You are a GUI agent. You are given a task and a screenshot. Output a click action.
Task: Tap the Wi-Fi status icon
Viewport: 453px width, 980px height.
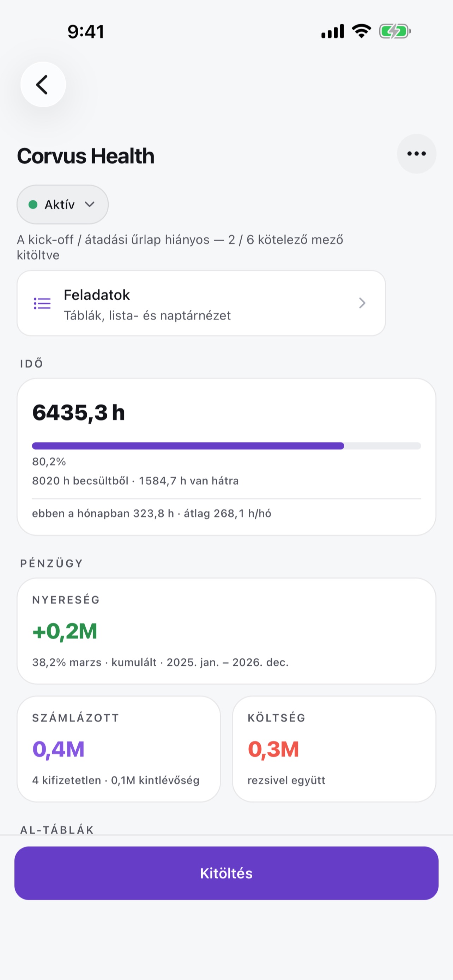tap(361, 31)
